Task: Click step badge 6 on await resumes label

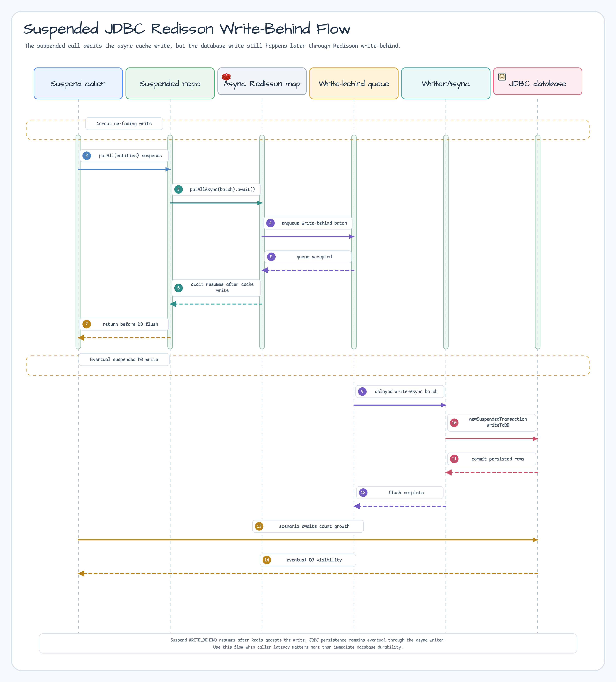Action: (178, 288)
